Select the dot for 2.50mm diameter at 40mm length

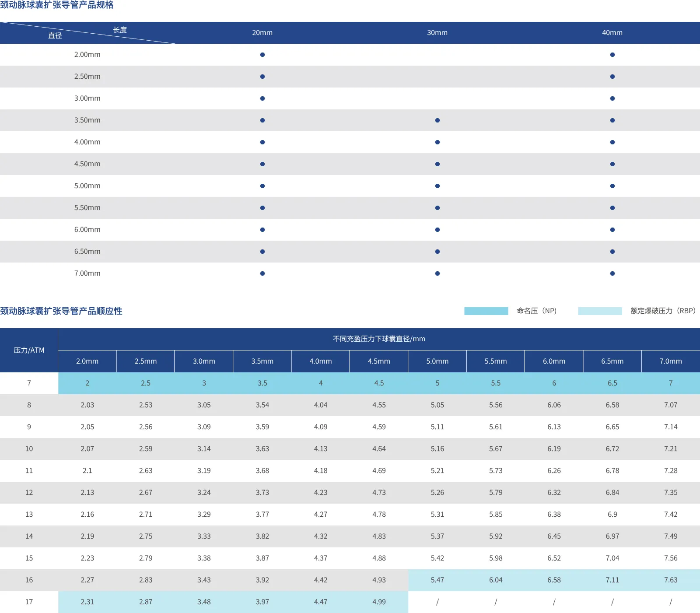(x=612, y=77)
